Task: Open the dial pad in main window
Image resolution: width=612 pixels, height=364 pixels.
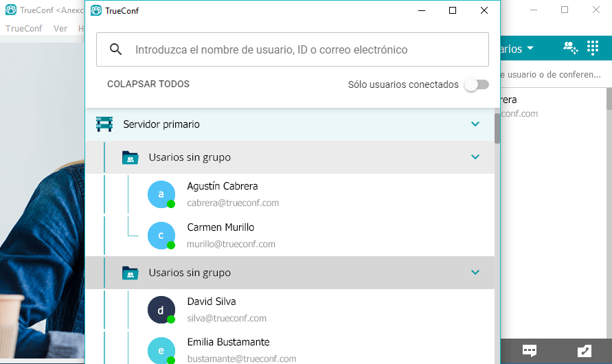Action: [593, 47]
